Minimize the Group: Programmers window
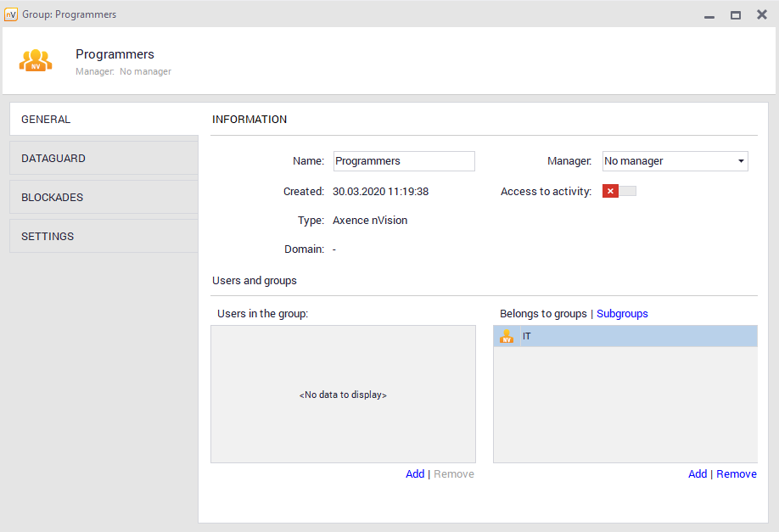 pos(709,14)
